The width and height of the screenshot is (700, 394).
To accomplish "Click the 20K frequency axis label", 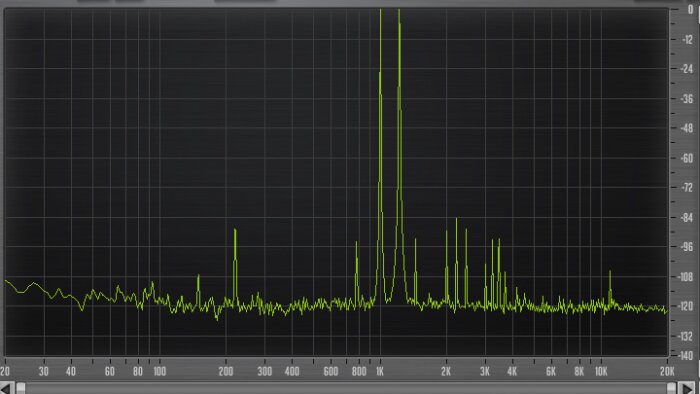I will [667, 371].
